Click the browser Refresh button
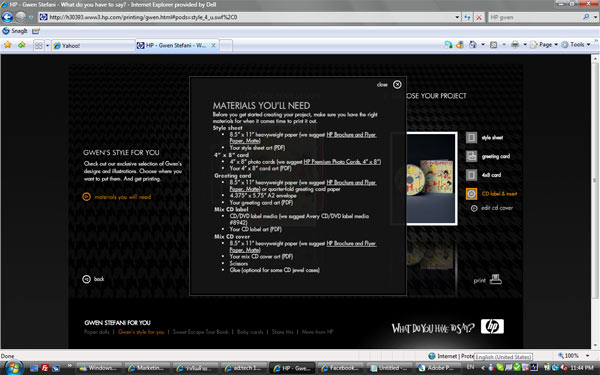 click(467, 17)
